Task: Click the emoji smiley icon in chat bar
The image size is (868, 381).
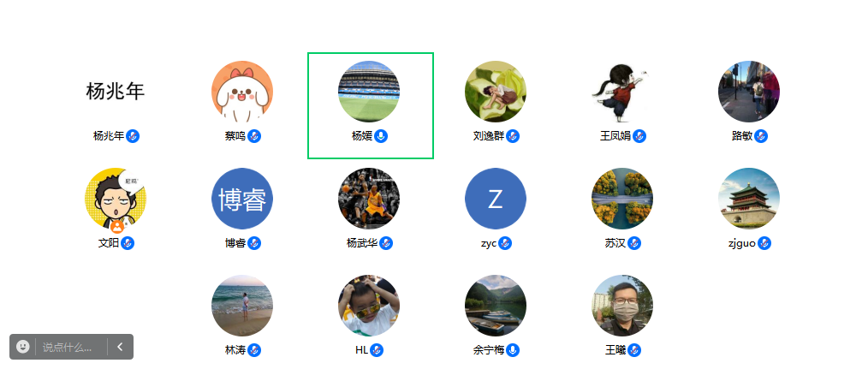Action: click(23, 347)
